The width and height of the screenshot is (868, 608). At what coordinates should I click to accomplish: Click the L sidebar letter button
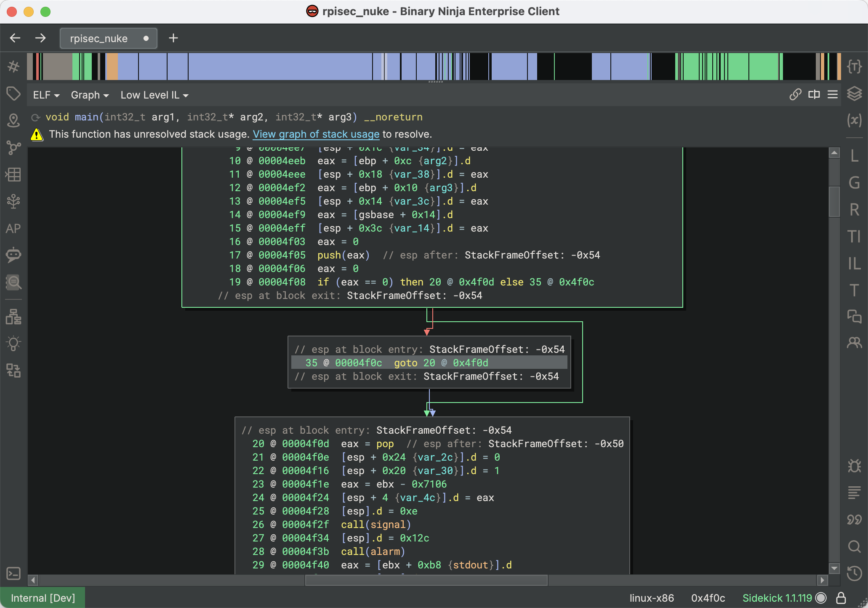[x=854, y=156]
